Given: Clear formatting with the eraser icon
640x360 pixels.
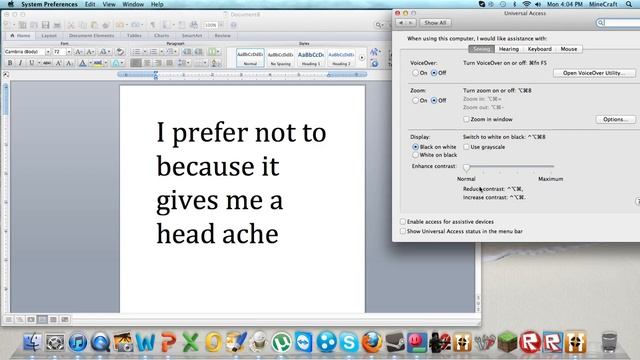Looking at the screenshot, I should tap(120, 52).
